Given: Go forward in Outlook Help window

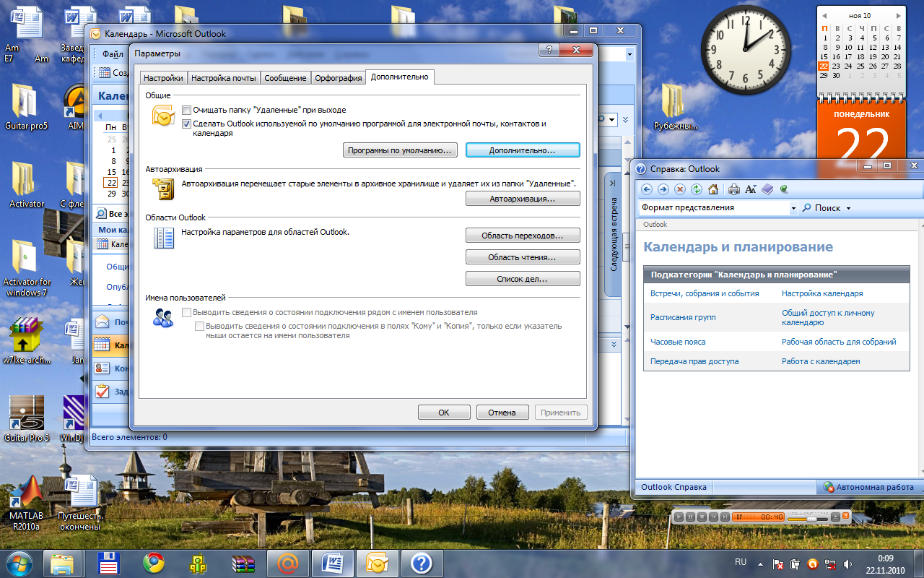Looking at the screenshot, I should coord(663,189).
